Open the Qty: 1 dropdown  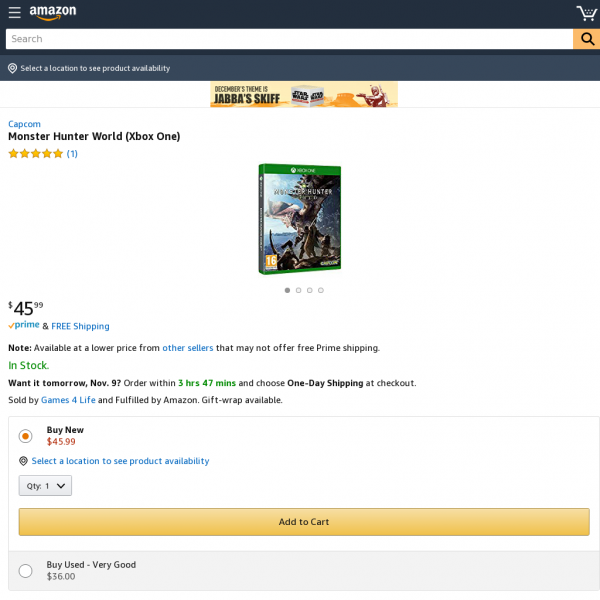[x=45, y=486]
